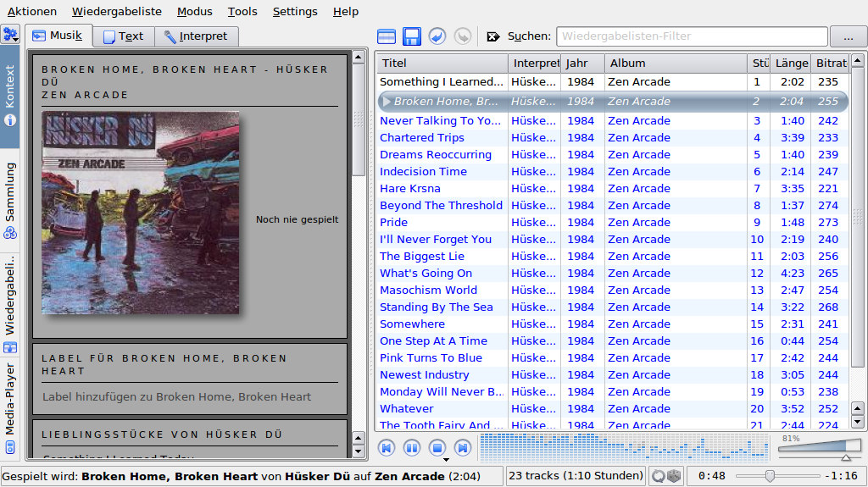The image size is (868, 487).
Task: Select the Kontext sidebar tab
Action: (10, 97)
